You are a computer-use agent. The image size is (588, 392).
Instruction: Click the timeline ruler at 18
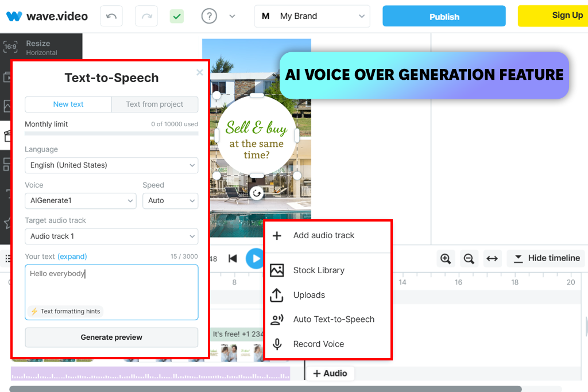point(514,282)
